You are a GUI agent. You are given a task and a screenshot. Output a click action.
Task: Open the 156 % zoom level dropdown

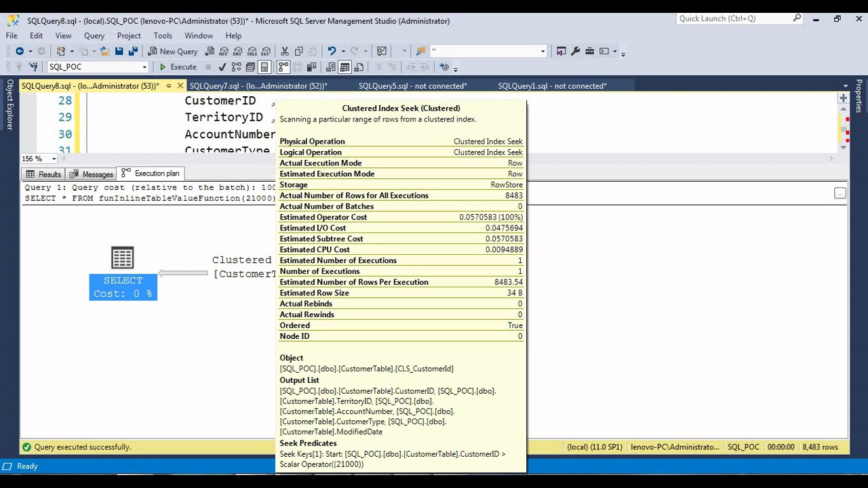click(x=54, y=159)
